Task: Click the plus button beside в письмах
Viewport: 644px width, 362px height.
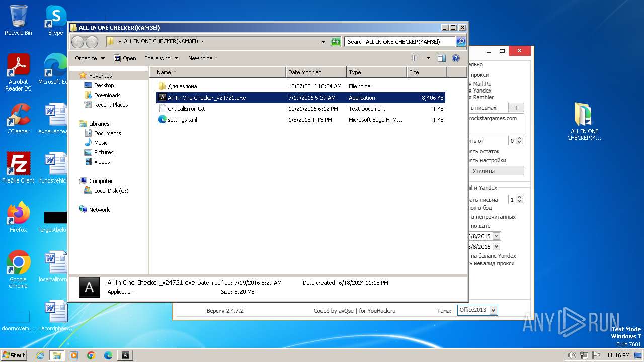Action: 516,108
